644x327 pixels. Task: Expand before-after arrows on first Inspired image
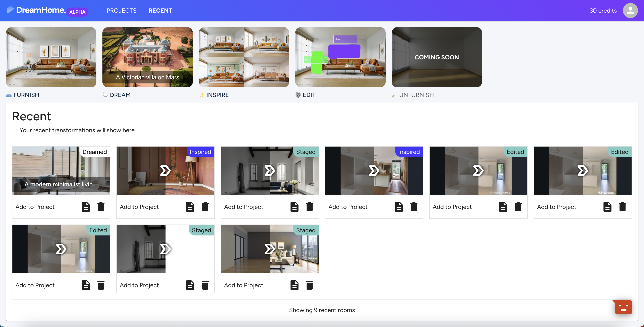165,171
